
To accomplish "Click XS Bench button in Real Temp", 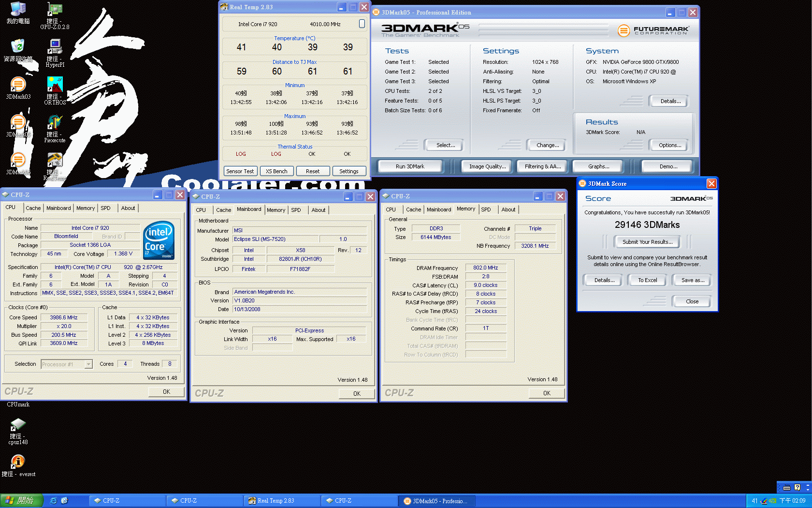I will [276, 171].
